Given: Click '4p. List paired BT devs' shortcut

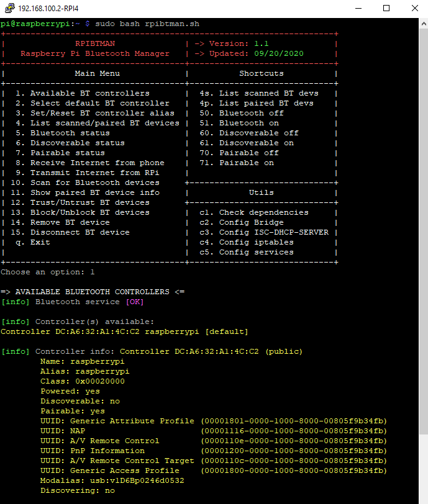Looking at the screenshot, I should pyautogui.click(x=257, y=104).
